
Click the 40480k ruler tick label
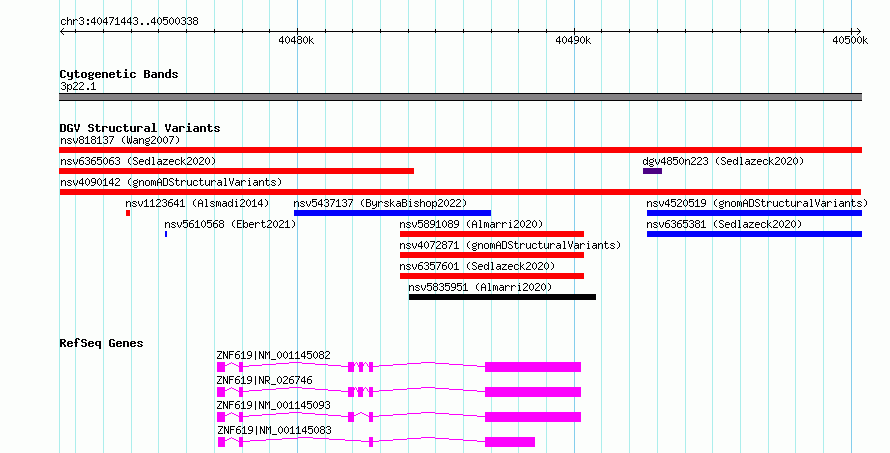pyautogui.click(x=296, y=40)
